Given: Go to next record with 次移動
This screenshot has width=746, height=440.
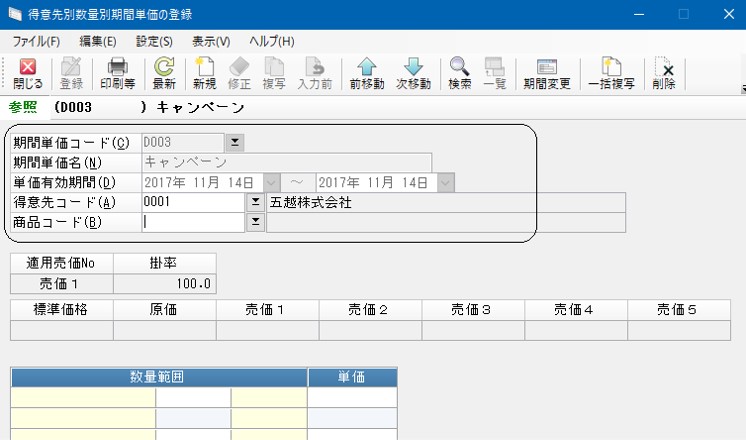Looking at the screenshot, I should pyautogui.click(x=413, y=73).
